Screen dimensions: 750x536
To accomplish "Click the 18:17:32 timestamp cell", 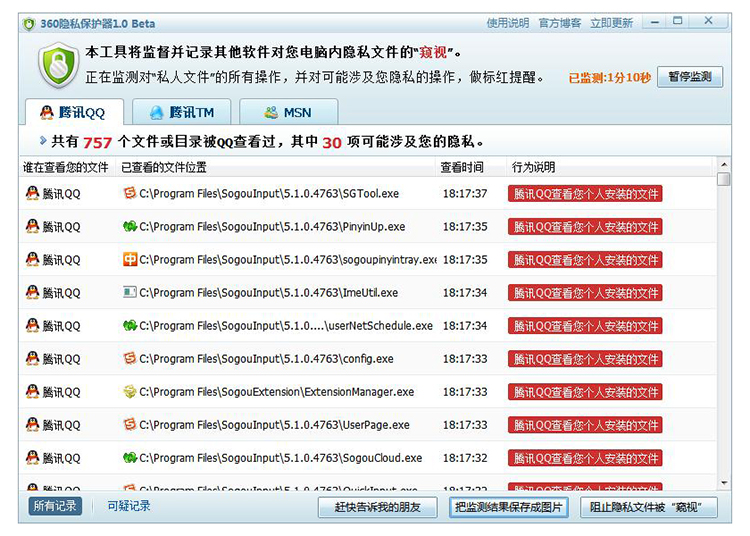I will [465, 458].
